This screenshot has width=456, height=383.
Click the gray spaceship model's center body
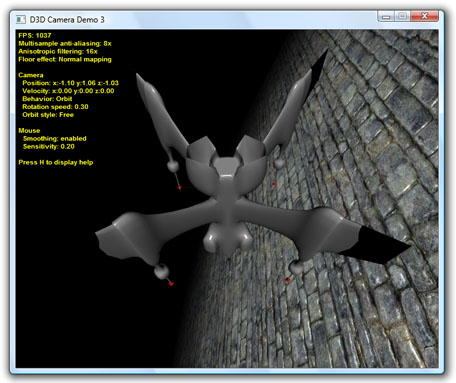pyautogui.click(x=227, y=197)
